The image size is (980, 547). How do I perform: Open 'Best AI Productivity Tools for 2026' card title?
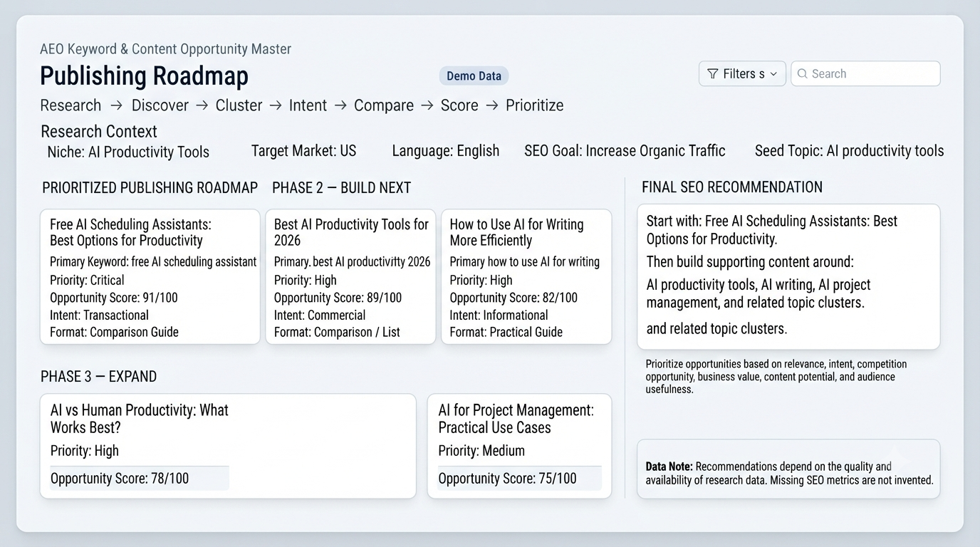pyautogui.click(x=351, y=232)
